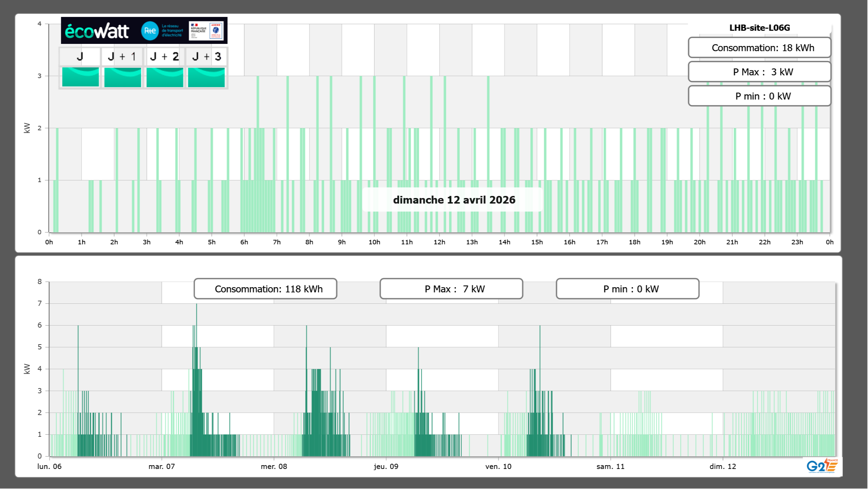
Task: Click the daily P min : 0 kW box
Action: point(759,96)
